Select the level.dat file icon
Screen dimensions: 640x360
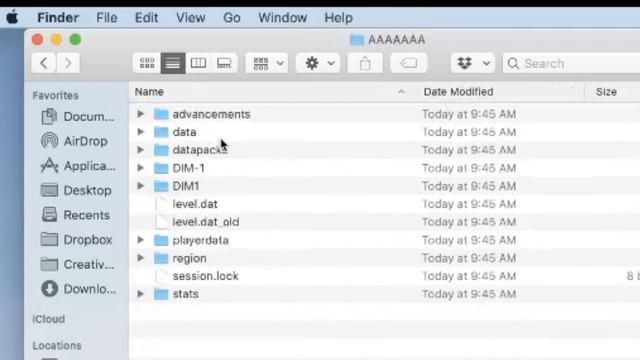(x=162, y=204)
